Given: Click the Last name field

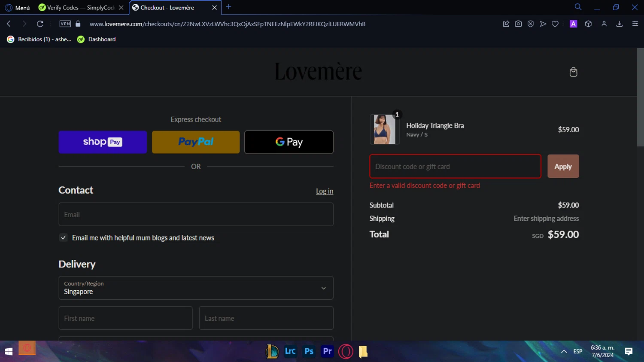Looking at the screenshot, I should coord(266,318).
